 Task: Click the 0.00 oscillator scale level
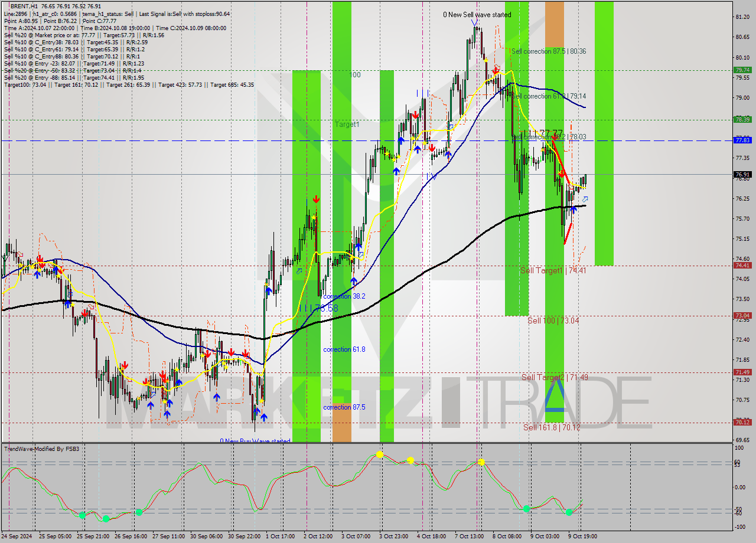coord(741,487)
